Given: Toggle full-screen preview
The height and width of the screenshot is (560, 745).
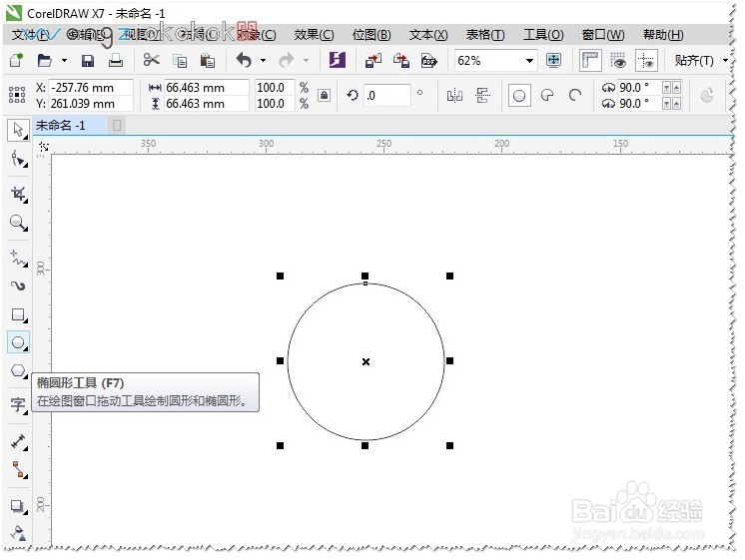Looking at the screenshot, I should pyautogui.click(x=553, y=60).
